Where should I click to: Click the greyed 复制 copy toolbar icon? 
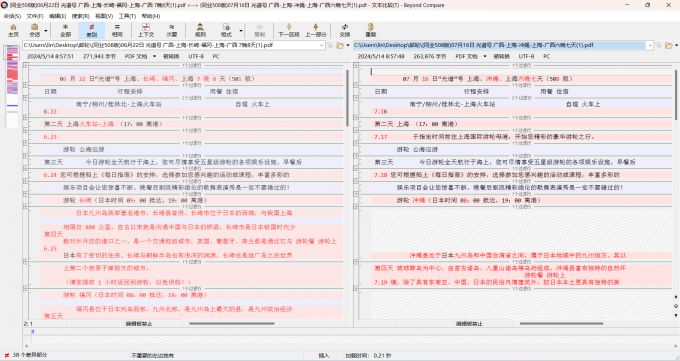pyautogui.click(x=259, y=30)
